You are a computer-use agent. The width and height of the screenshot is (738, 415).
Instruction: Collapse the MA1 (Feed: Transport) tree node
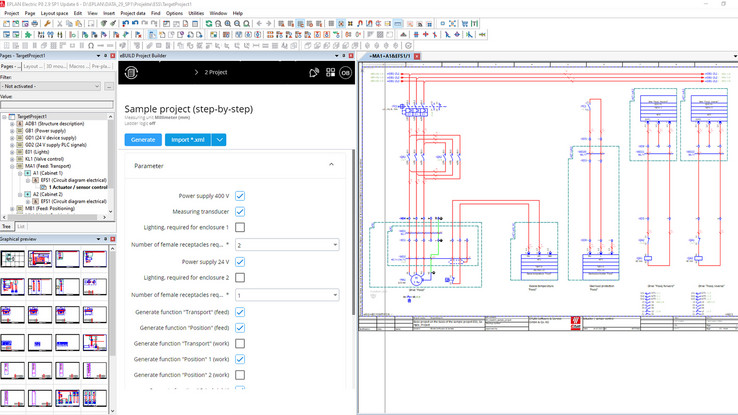[x=12, y=166]
